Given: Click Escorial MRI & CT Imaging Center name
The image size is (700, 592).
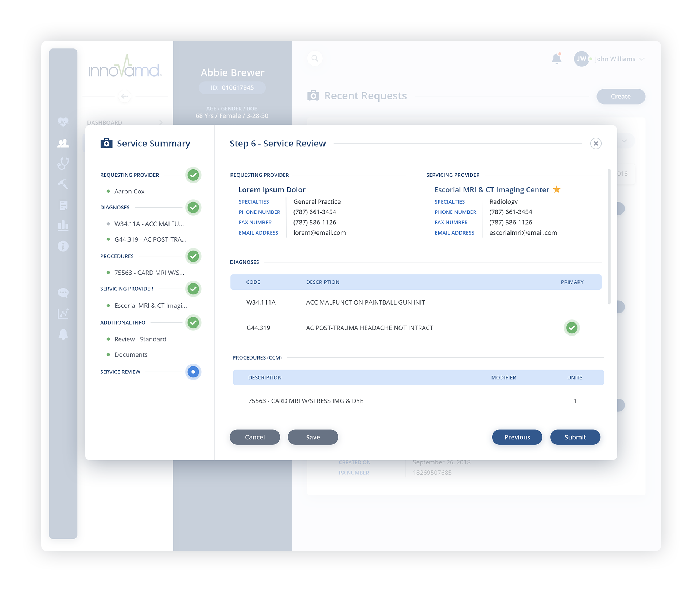Looking at the screenshot, I should coord(491,189).
